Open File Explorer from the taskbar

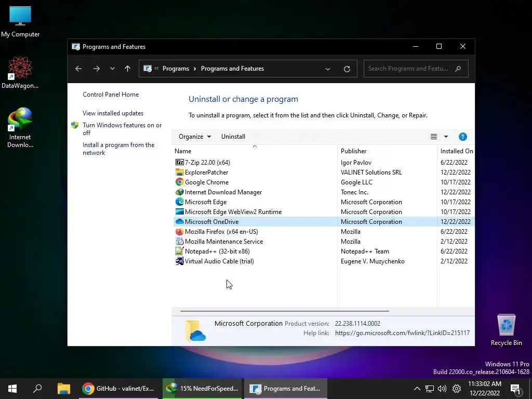coord(63,389)
